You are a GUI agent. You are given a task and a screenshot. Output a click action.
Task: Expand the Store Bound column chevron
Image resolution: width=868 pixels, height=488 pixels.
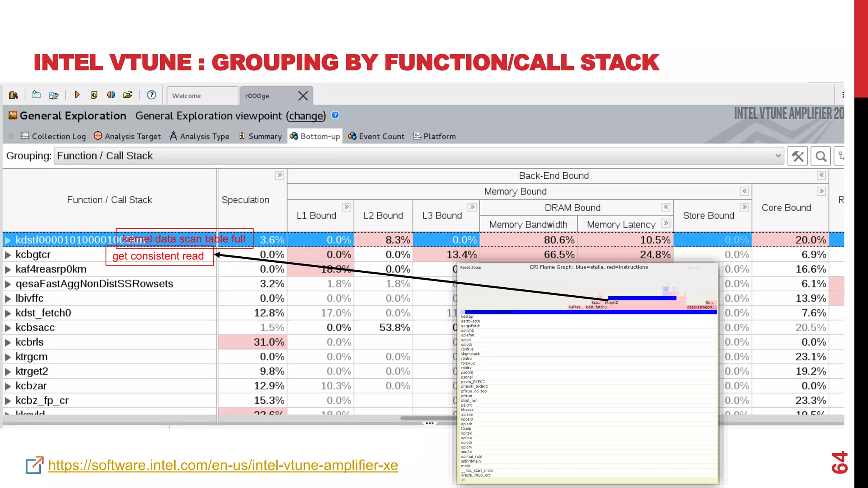click(x=744, y=207)
